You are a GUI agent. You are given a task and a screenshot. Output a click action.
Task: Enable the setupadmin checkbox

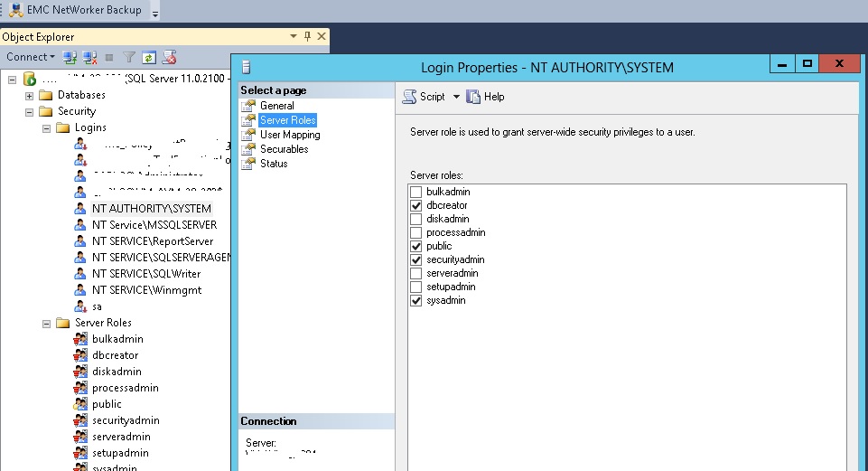point(416,287)
